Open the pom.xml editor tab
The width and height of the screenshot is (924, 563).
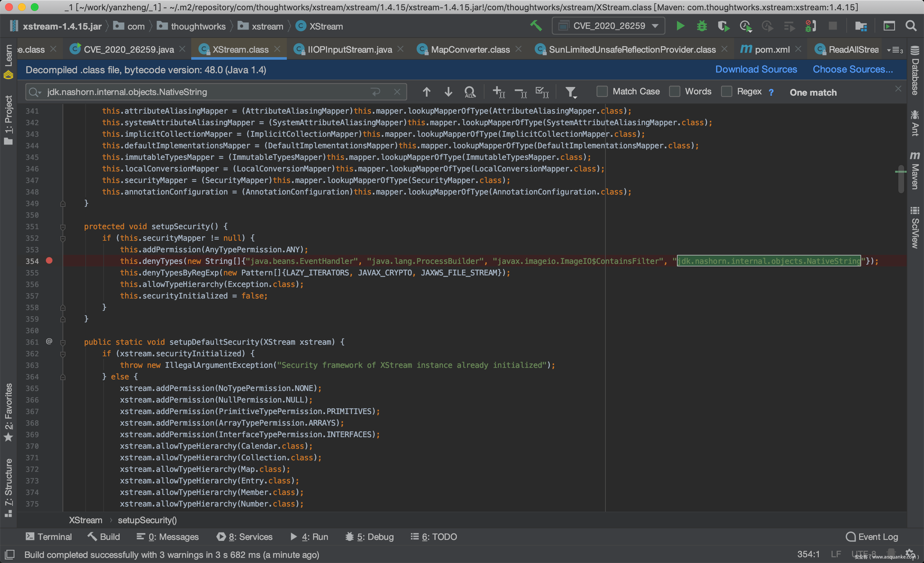771,49
